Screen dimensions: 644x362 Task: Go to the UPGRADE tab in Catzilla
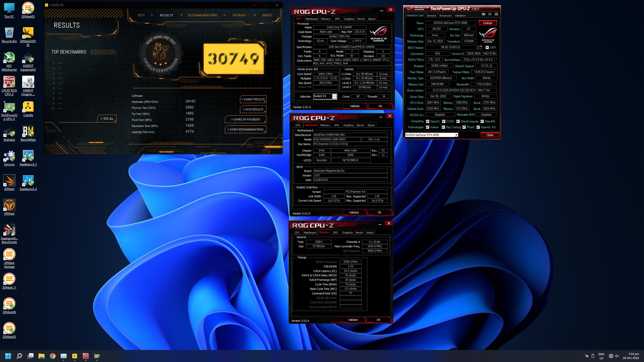coord(239,15)
